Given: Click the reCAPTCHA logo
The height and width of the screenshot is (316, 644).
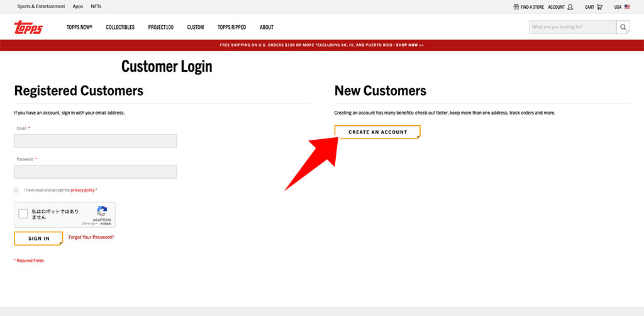Looking at the screenshot, I should [102, 212].
